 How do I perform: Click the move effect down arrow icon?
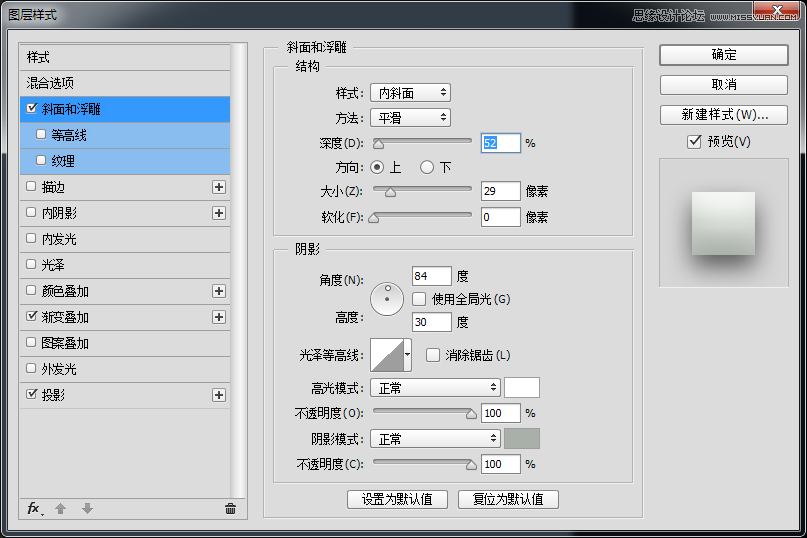[x=87, y=508]
